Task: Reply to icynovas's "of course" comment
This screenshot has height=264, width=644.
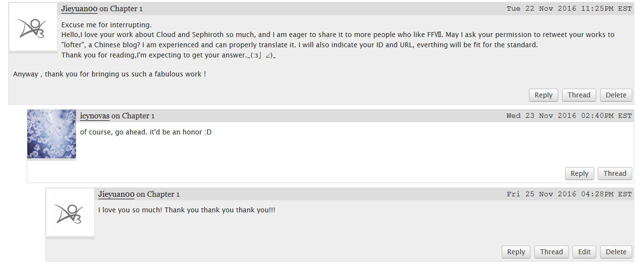Action: (x=579, y=173)
